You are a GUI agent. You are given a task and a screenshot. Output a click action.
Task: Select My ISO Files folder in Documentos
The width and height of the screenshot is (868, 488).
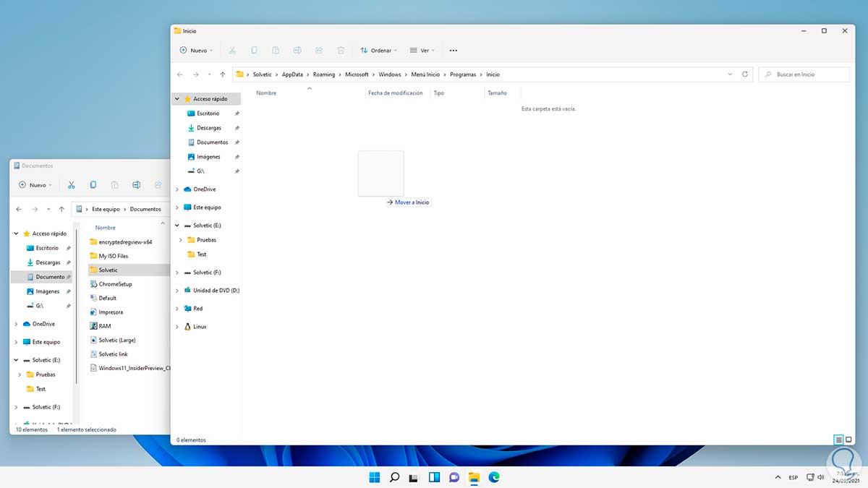coord(114,256)
